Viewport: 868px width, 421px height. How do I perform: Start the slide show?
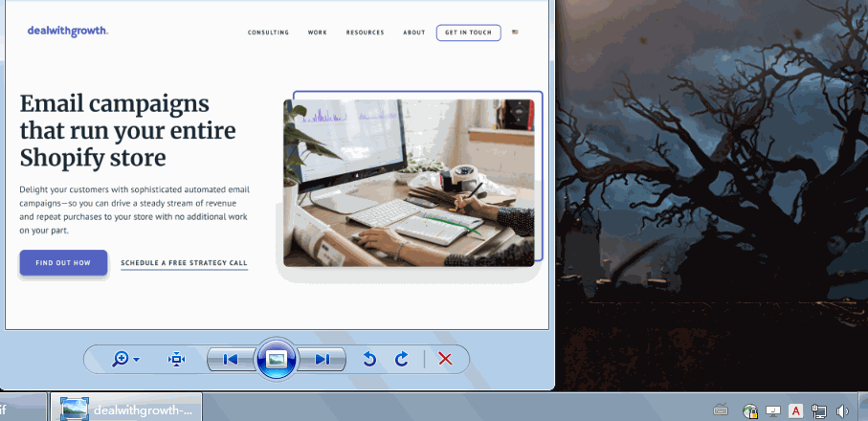pyautogui.click(x=277, y=359)
